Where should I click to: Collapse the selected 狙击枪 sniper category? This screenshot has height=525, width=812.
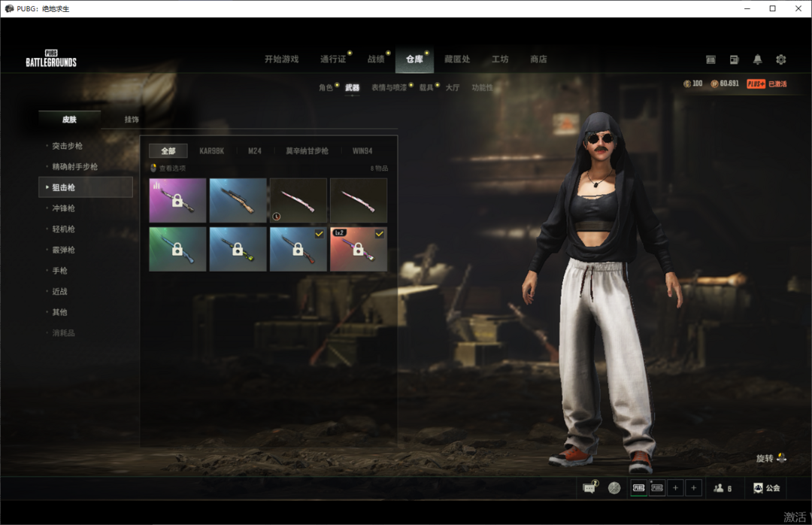click(86, 187)
